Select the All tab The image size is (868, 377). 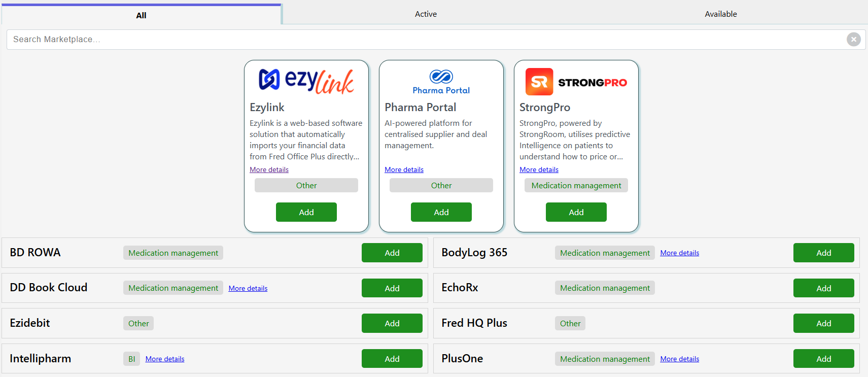coord(141,15)
